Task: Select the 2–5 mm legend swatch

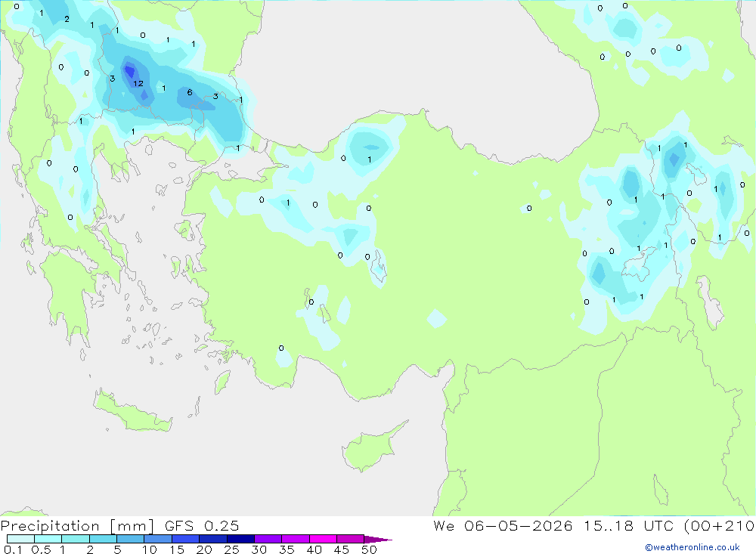Action: (103, 539)
